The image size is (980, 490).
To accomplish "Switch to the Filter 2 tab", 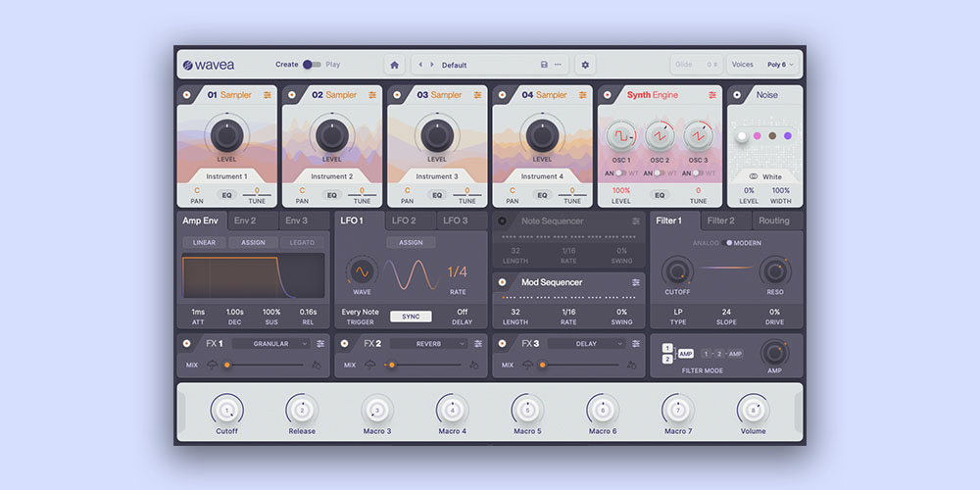I will click(721, 221).
